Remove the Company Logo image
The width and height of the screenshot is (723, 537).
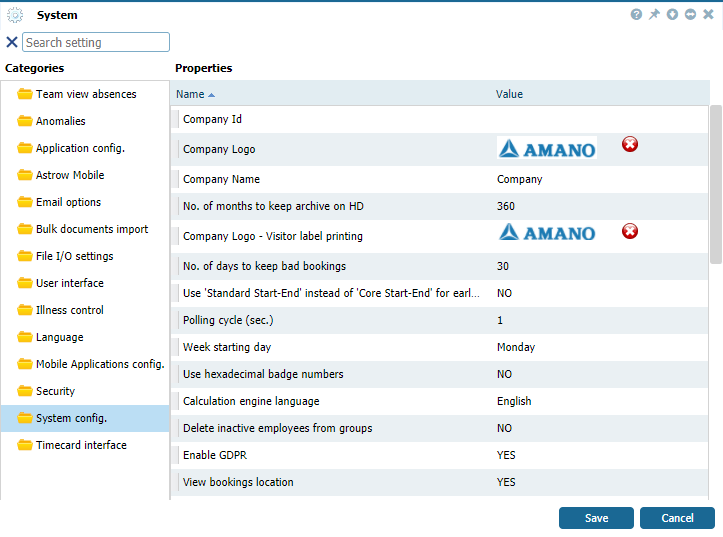[x=630, y=144]
